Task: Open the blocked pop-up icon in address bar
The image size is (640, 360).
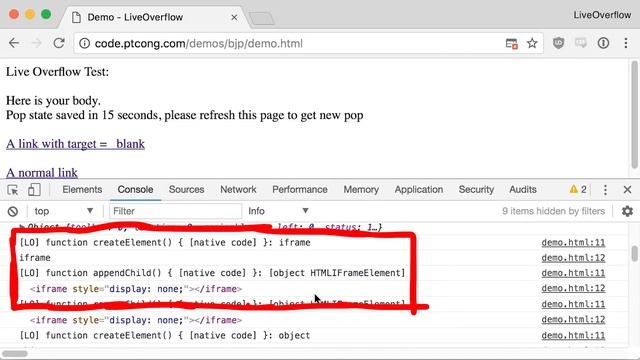Action: (x=511, y=43)
